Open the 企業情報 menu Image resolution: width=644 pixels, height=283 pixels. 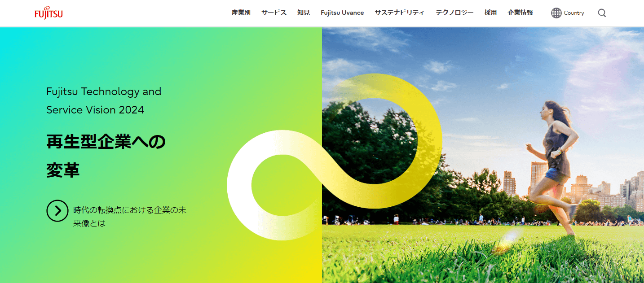(x=520, y=13)
